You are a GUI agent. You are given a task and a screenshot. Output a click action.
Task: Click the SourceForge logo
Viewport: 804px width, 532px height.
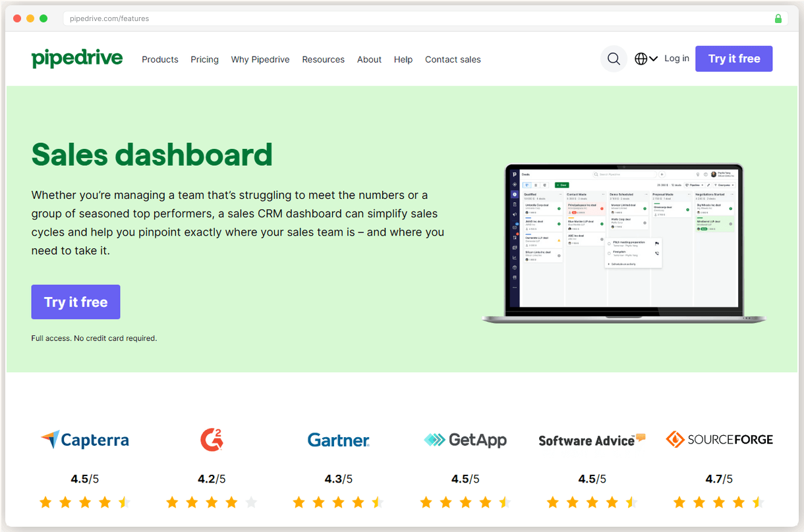719,439
